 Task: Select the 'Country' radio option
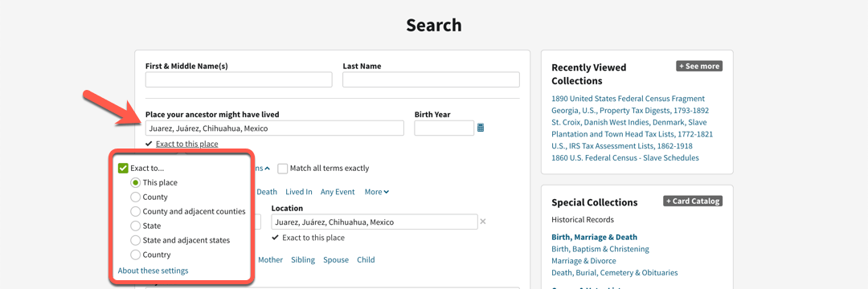135,254
